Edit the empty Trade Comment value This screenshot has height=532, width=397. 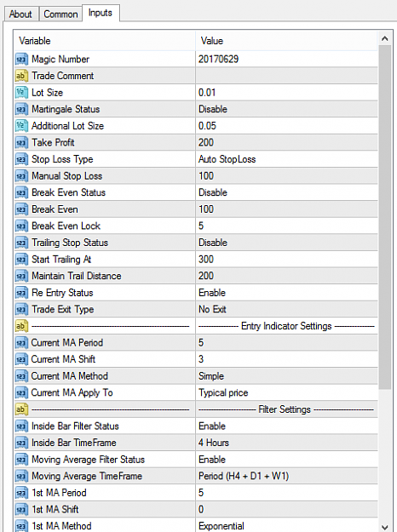tap(286, 76)
